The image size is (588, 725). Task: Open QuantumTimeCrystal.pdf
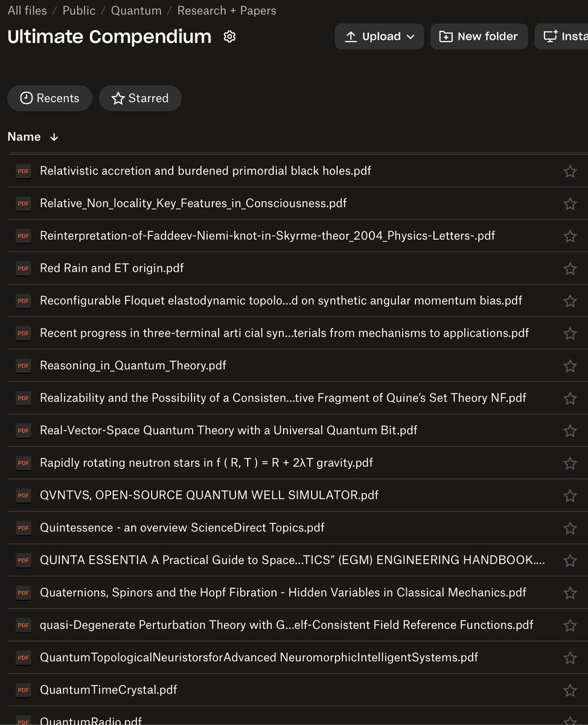coord(109,690)
